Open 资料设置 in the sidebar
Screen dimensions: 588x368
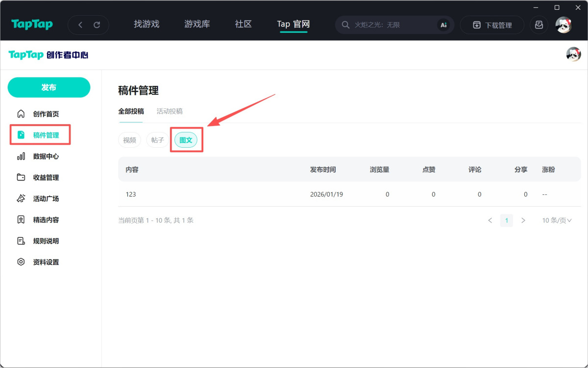pos(46,262)
